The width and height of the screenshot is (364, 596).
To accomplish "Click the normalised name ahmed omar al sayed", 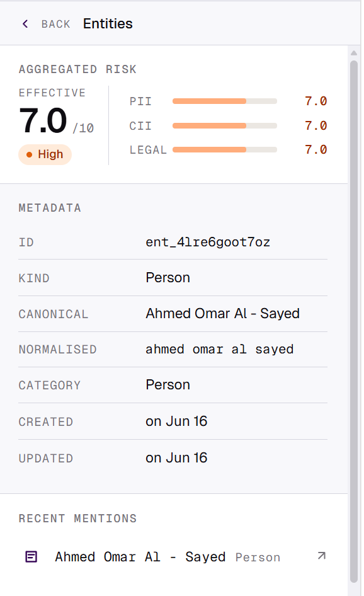I will pos(220,349).
